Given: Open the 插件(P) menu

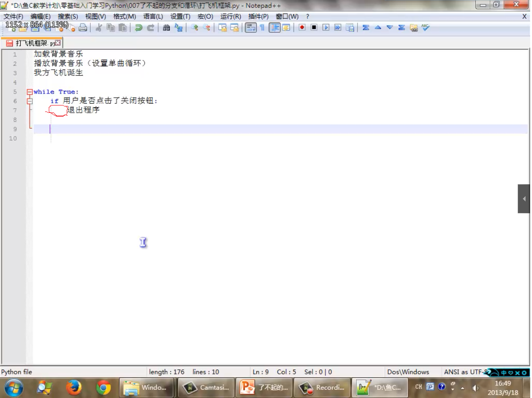Looking at the screenshot, I should (x=258, y=17).
